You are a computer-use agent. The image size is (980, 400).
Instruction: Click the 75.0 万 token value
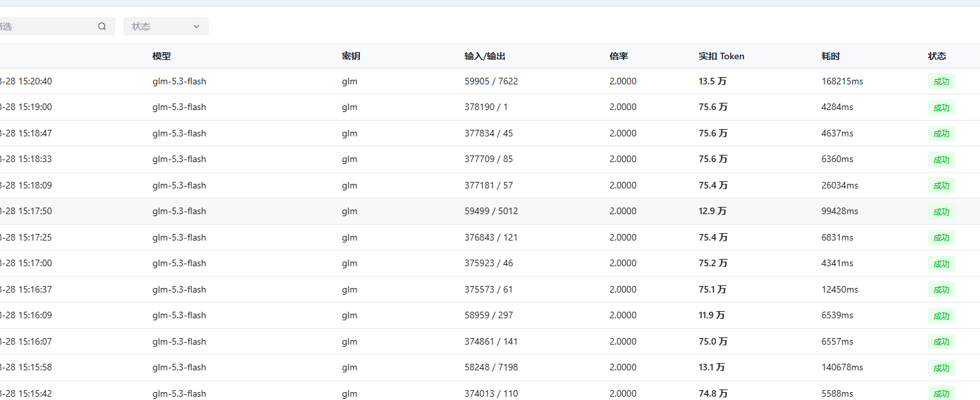pyautogui.click(x=713, y=341)
